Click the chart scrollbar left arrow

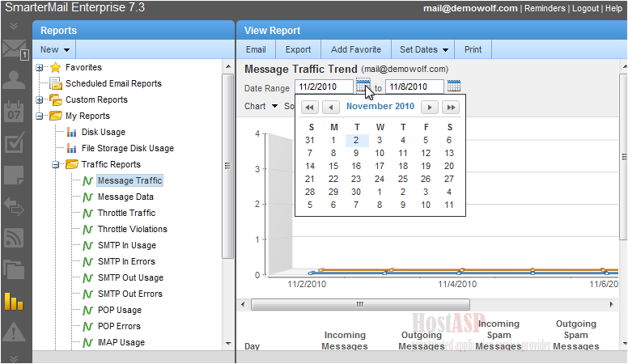coord(243,305)
